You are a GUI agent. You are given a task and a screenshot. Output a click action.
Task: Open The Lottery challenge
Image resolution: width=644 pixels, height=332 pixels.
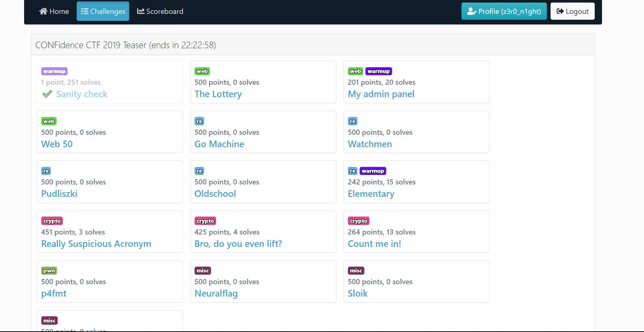pyautogui.click(x=218, y=94)
